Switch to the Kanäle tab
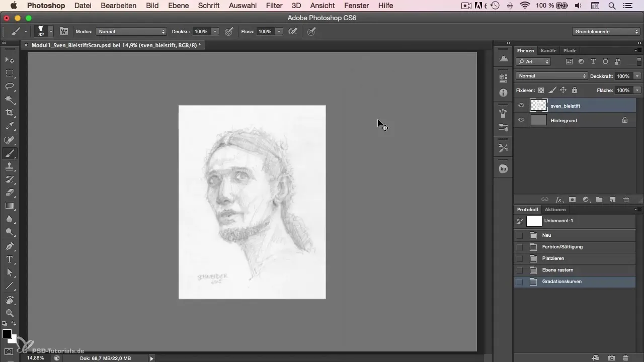Image resolution: width=644 pixels, height=362 pixels. [548, 50]
